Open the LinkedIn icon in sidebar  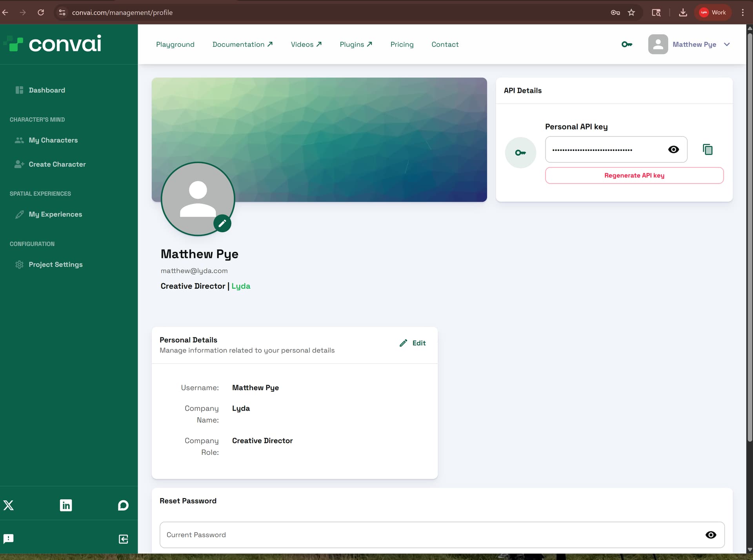(x=66, y=505)
